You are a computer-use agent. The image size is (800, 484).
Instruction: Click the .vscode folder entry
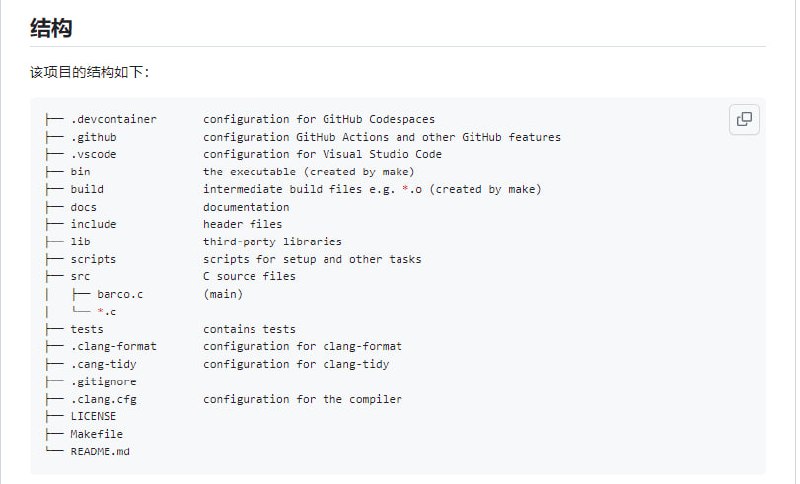(x=93, y=154)
